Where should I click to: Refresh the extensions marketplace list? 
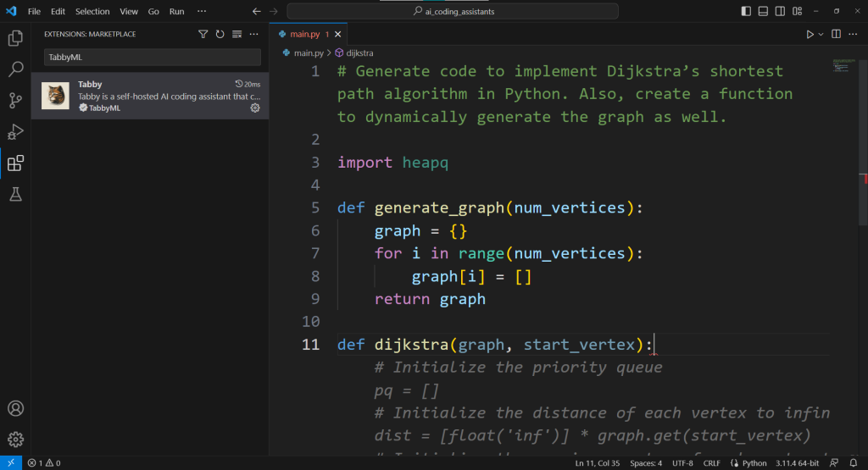[220, 35]
